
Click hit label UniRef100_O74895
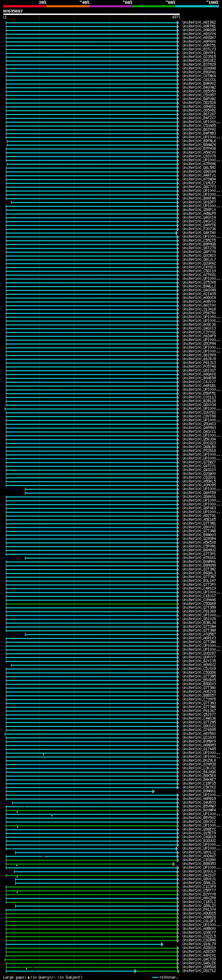pyautogui.click(x=199, y=730)
